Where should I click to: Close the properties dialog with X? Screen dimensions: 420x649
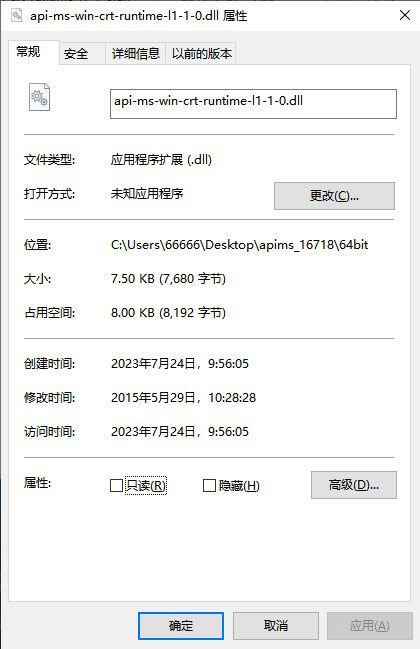click(x=405, y=15)
